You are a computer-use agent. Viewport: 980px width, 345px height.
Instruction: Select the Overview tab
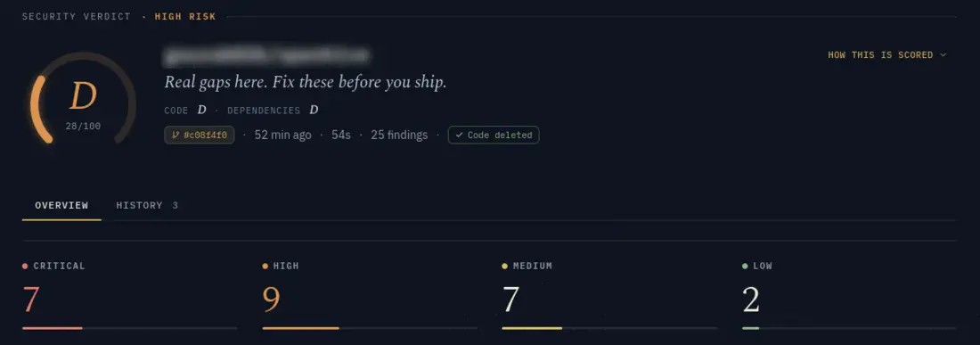coord(61,206)
